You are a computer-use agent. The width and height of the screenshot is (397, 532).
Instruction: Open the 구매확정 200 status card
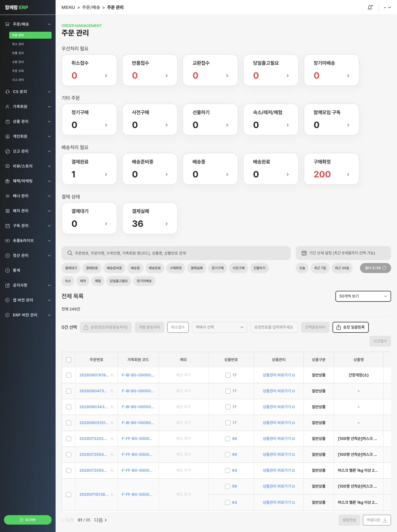(x=331, y=169)
